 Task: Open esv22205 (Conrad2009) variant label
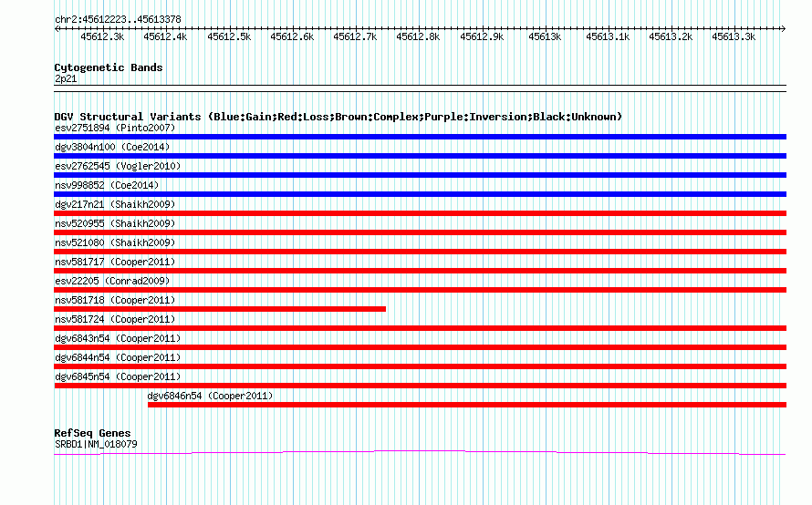coord(112,281)
